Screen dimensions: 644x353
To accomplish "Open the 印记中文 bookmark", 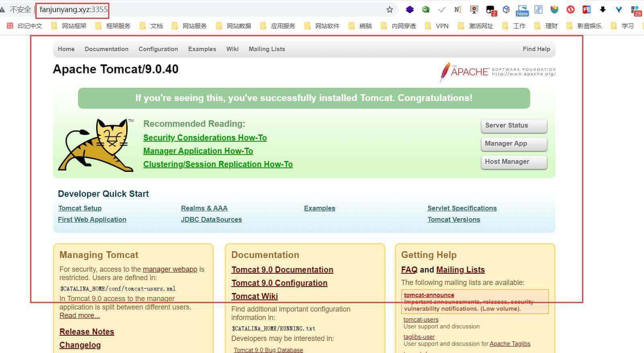I will click(x=25, y=26).
